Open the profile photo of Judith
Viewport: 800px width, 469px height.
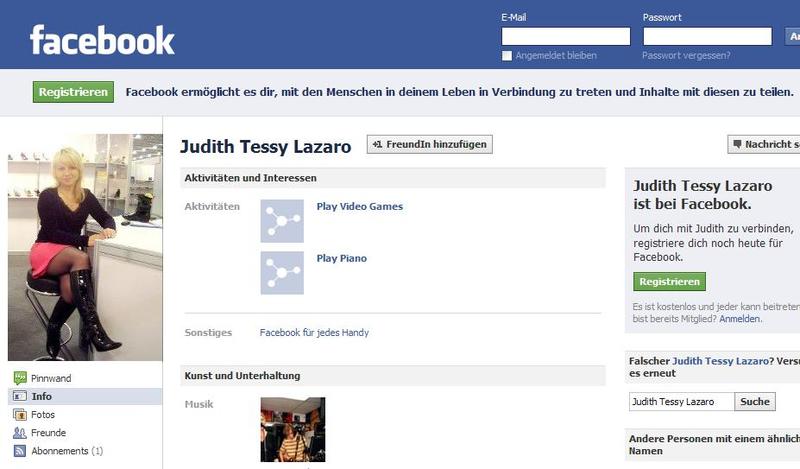click(x=85, y=248)
